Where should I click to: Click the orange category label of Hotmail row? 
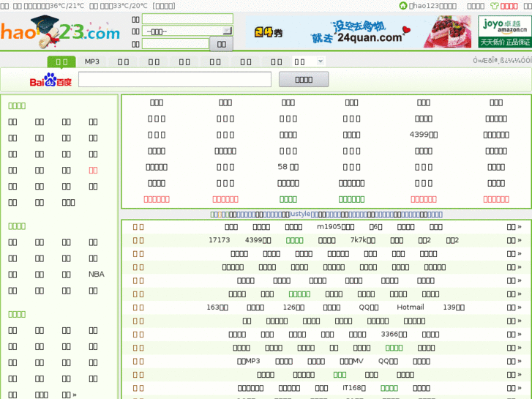[x=138, y=307]
